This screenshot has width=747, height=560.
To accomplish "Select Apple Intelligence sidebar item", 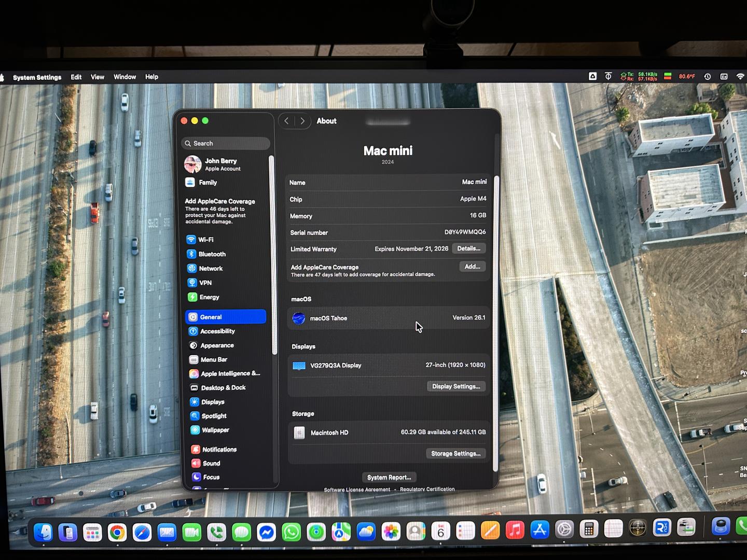I will (x=230, y=373).
